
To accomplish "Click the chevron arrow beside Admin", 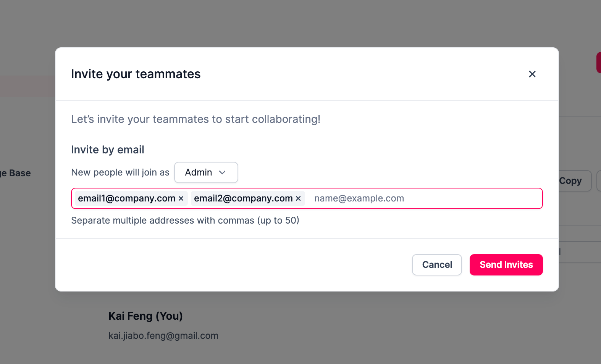I will [222, 172].
